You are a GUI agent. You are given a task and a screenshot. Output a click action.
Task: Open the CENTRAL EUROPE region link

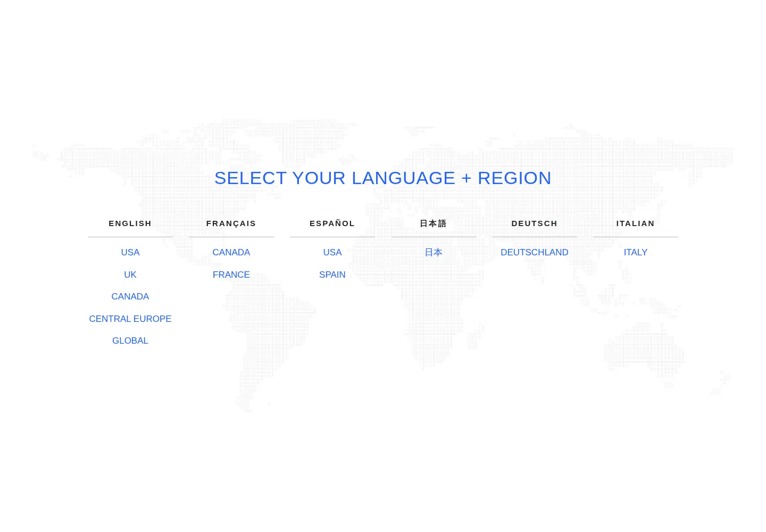pos(130,319)
